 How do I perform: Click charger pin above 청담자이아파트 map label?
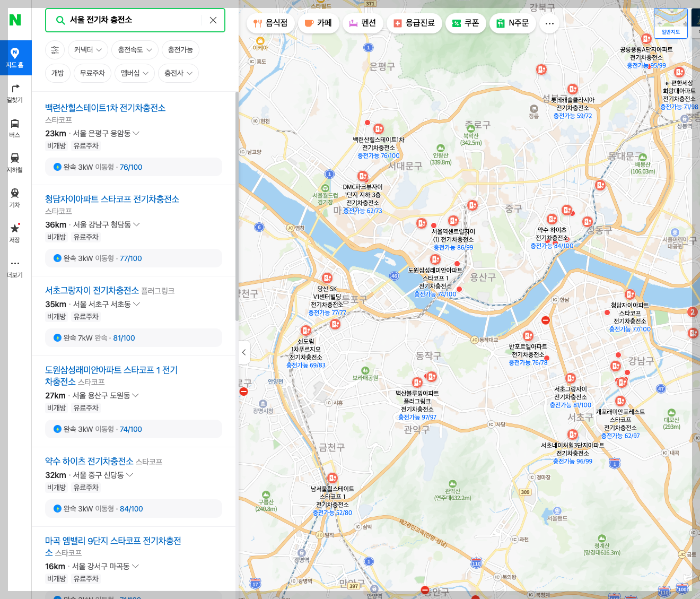click(x=630, y=294)
